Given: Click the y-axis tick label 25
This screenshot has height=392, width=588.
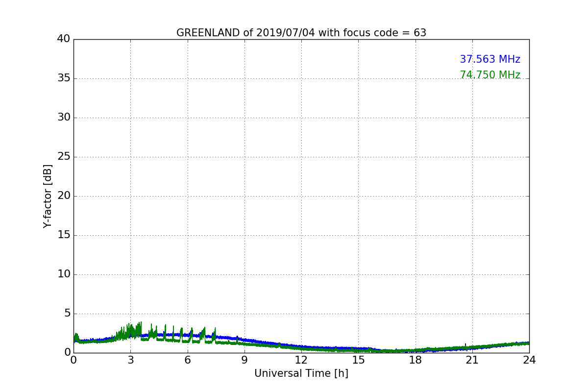Looking at the screenshot, I should pos(64,157).
